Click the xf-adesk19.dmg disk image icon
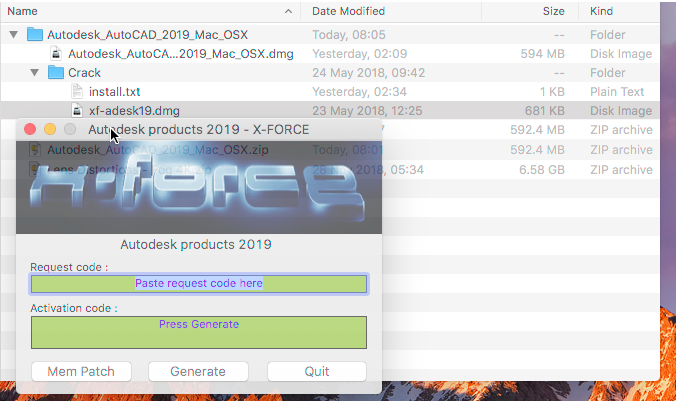The width and height of the screenshot is (676, 401). (x=77, y=110)
